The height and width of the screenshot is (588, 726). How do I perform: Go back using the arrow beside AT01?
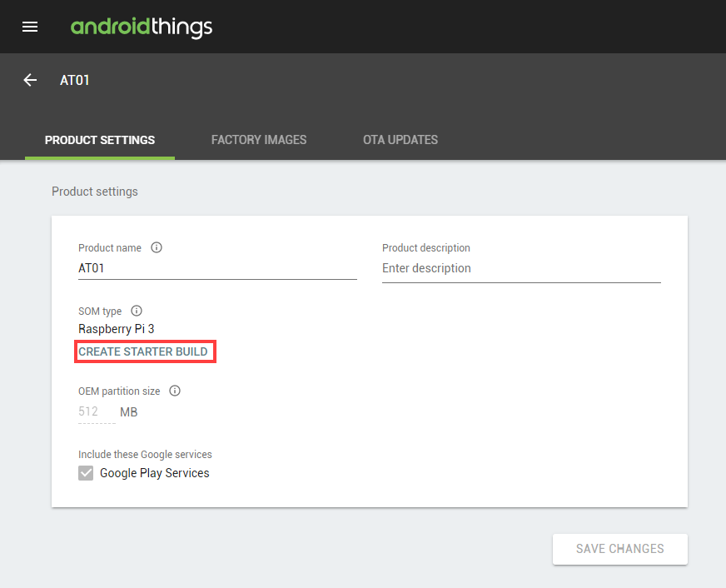click(30, 80)
